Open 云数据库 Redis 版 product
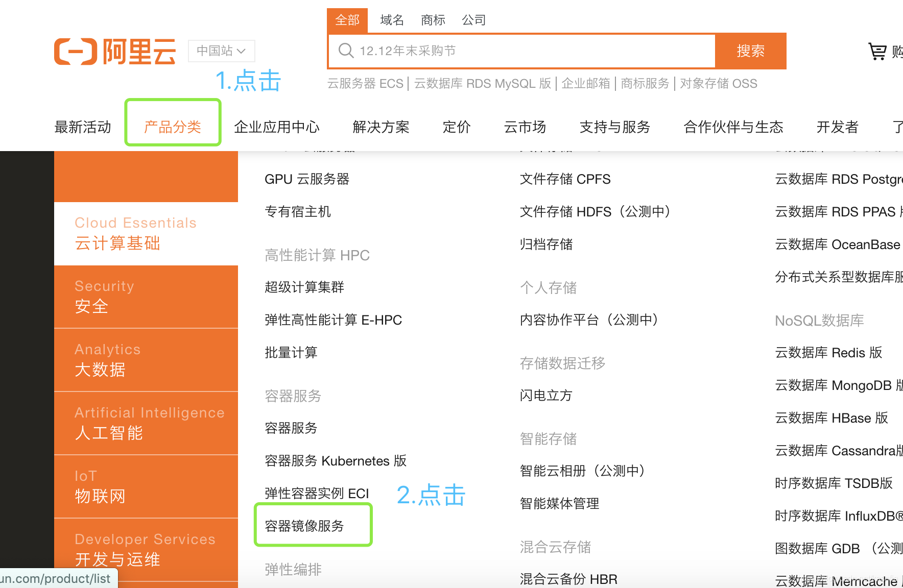Image resolution: width=903 pixels, height=588 pixels. click(x=829, y=353)
